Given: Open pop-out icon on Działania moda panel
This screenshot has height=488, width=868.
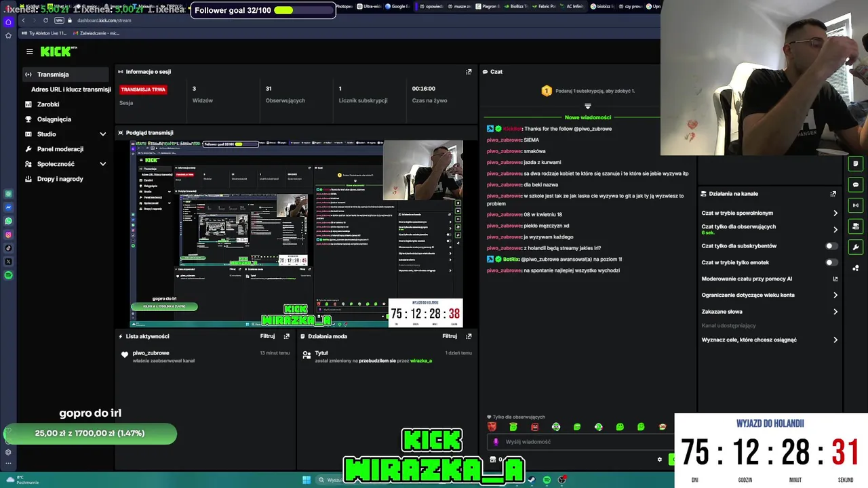Looking at the screenshot, I should click(x=469, y=336).
